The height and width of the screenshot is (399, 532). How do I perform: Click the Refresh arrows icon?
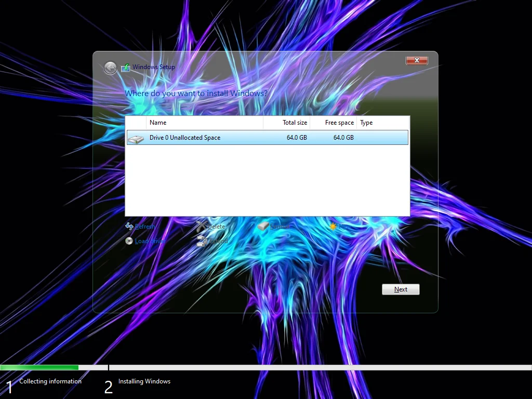[129, 227]
